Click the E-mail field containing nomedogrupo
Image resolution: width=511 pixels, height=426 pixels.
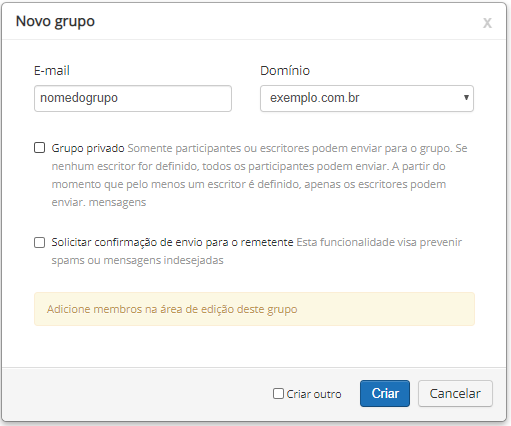[x=133, y=98]
